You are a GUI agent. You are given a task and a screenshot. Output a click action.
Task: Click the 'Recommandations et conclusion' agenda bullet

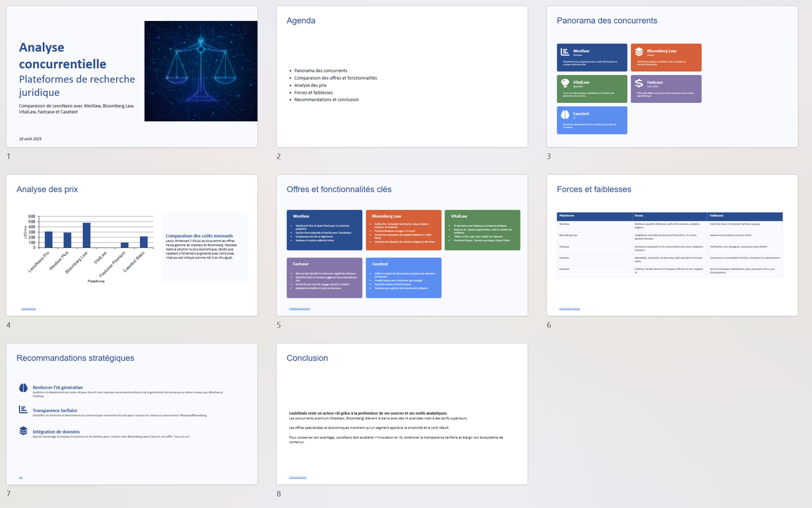(x=326, y=99)
